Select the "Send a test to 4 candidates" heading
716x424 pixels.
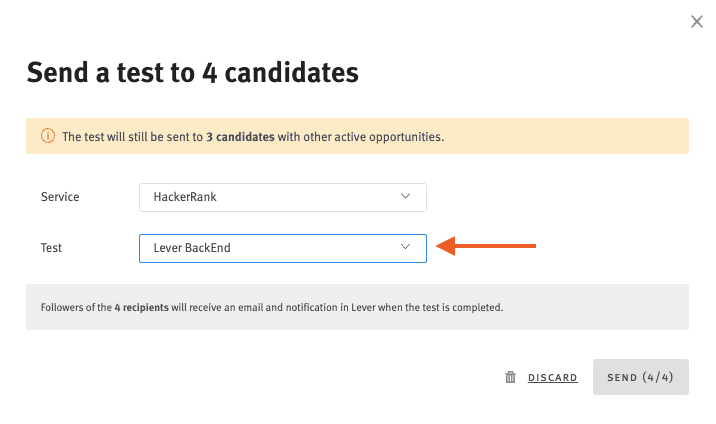pos(192,73)
